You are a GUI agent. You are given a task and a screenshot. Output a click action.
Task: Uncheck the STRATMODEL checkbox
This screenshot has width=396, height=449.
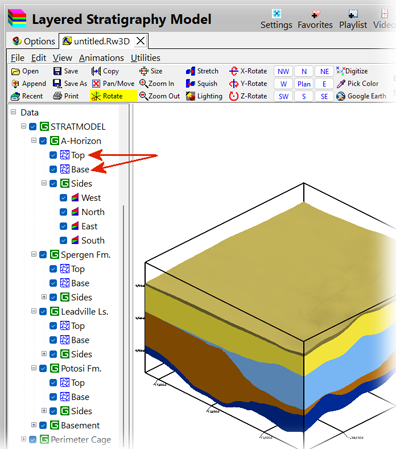click(x=33, y=127)
